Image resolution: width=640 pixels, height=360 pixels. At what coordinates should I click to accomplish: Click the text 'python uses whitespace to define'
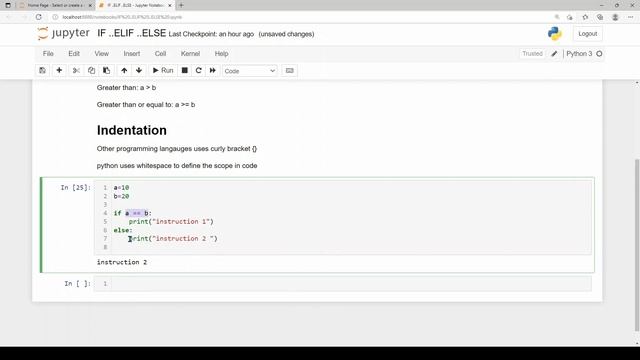(177, 166)
